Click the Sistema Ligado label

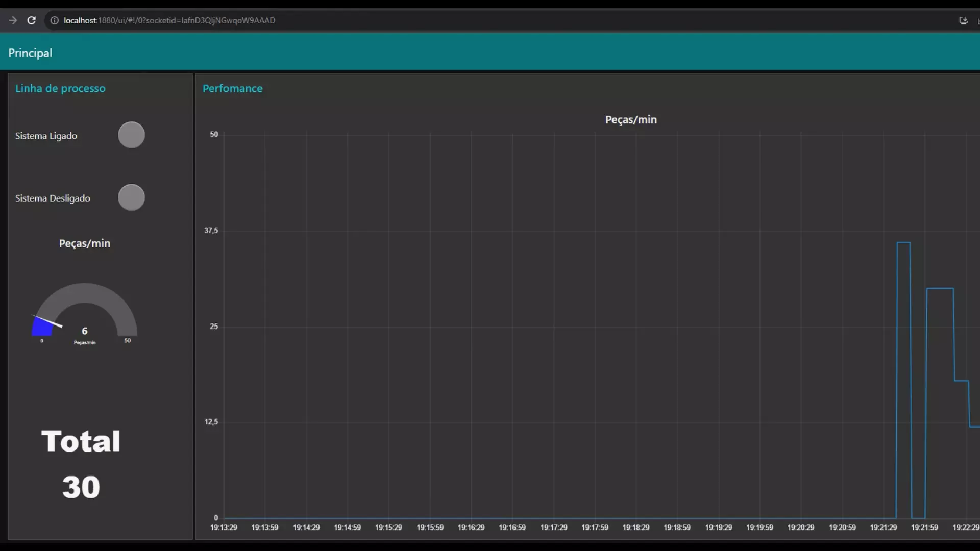click(46, 136)
